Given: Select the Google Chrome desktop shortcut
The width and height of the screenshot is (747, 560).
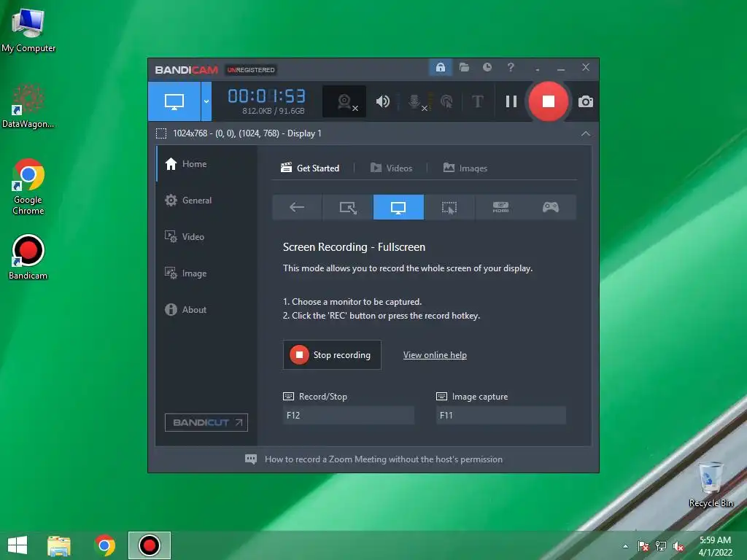Looking at the screenshot, I should 28,187.
